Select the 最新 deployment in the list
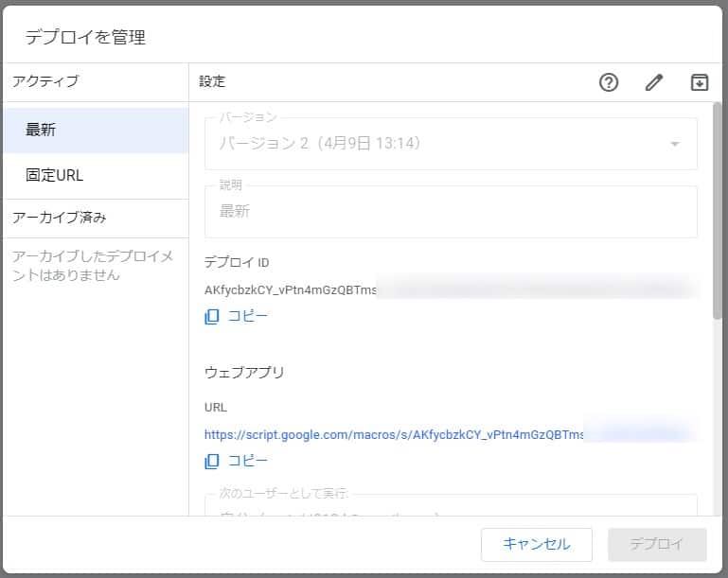728x578 pixels. pos(95,131)
